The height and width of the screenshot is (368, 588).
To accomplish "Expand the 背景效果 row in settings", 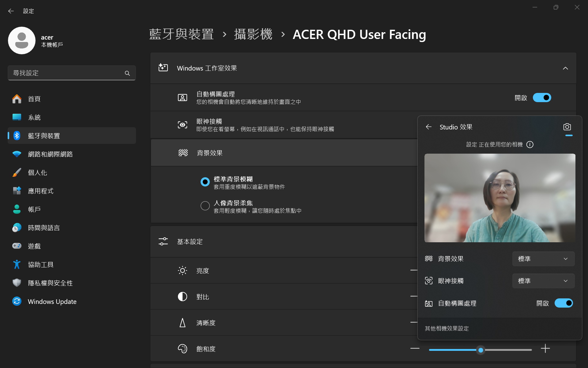I will (x=284, y=153).
